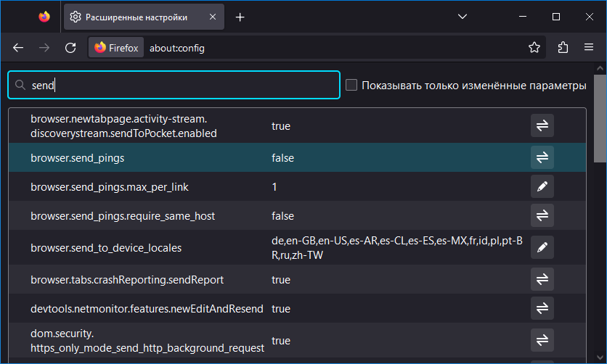Click the locales value starting with de,en-GB
607x364 pixels.
click(397, 248)
